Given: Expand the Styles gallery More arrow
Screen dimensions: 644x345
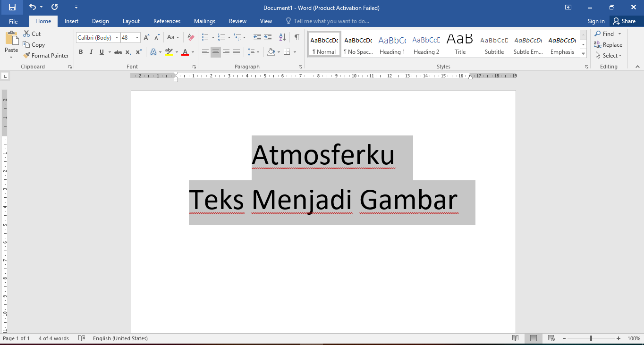Looking at the screenshot, I should (584, 54).
